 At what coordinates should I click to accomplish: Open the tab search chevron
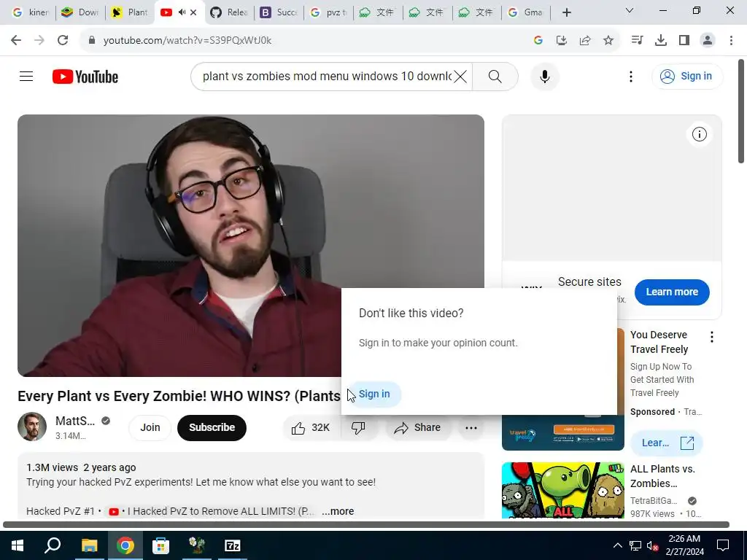point(630,10)
